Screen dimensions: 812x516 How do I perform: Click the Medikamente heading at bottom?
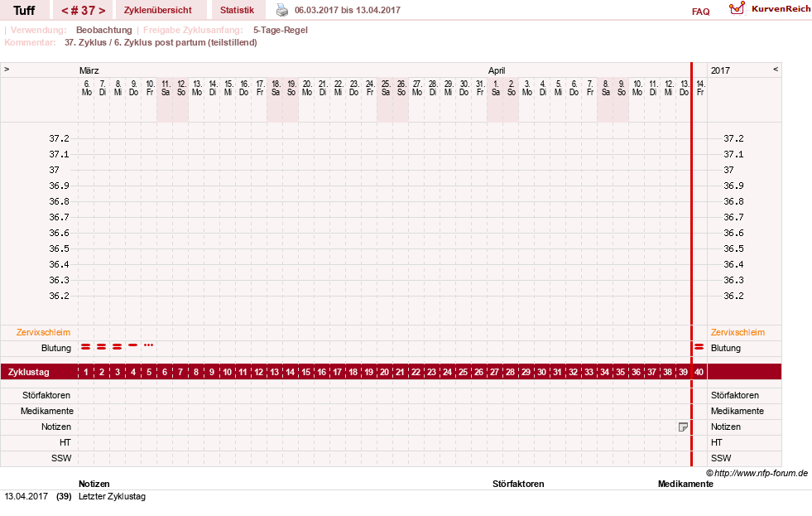point(685,484)
